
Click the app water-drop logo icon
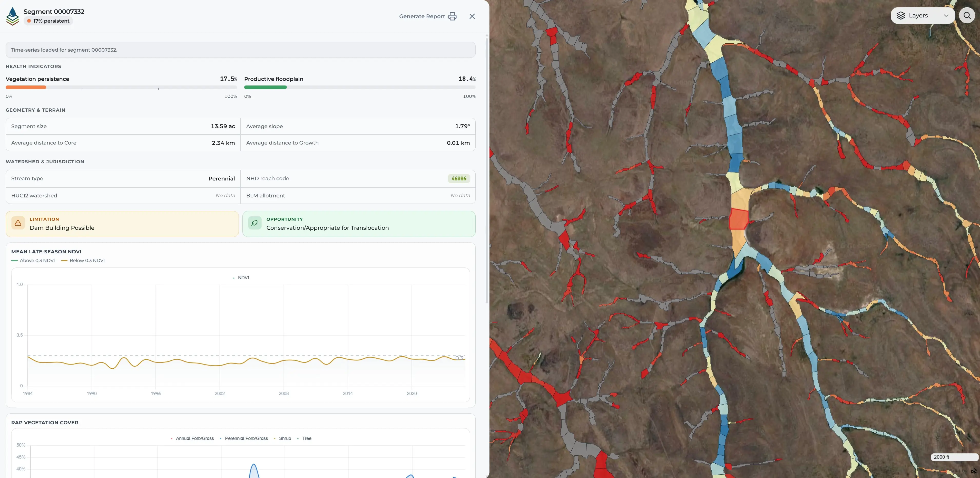click(13, 16)
